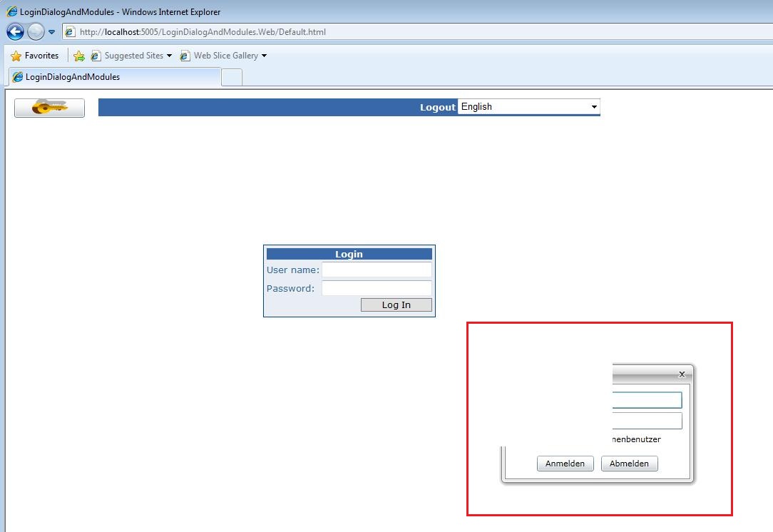Open the English language dropdown
Viewport: 773px width, 532px height.
(x=528, y=107)
